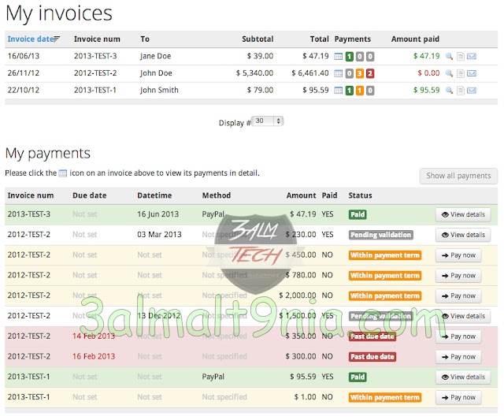Click total amount $ 6,461.40
Image resolution: width=504 pixels, height=420 pixels.
(309, 73)
